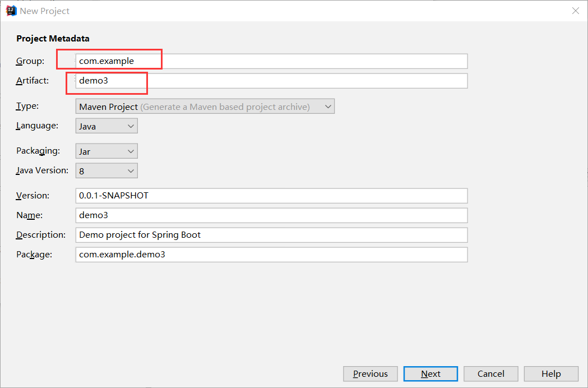This screenshot has height=388, width=588.
Task: Click the Package label
Action: tap(34, 255)
